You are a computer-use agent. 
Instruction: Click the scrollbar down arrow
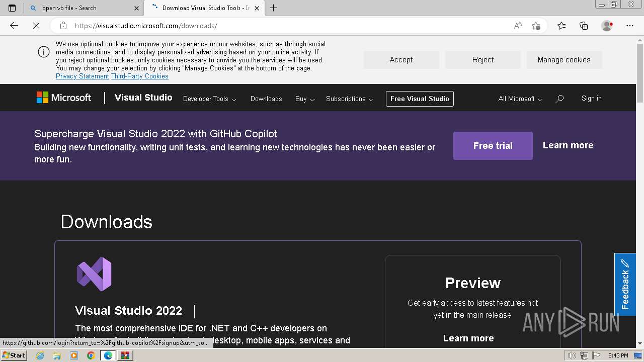point(639,344)
